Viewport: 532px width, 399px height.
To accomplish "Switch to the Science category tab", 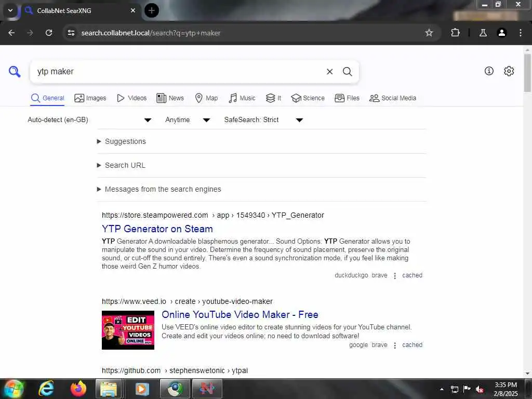I will pyautogui.click(x=308, y=98).
